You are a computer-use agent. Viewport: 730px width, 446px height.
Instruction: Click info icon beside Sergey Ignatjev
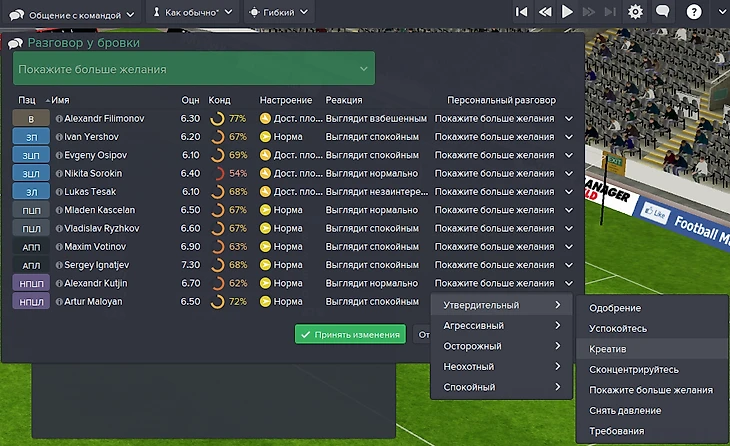tap(59, 265)
